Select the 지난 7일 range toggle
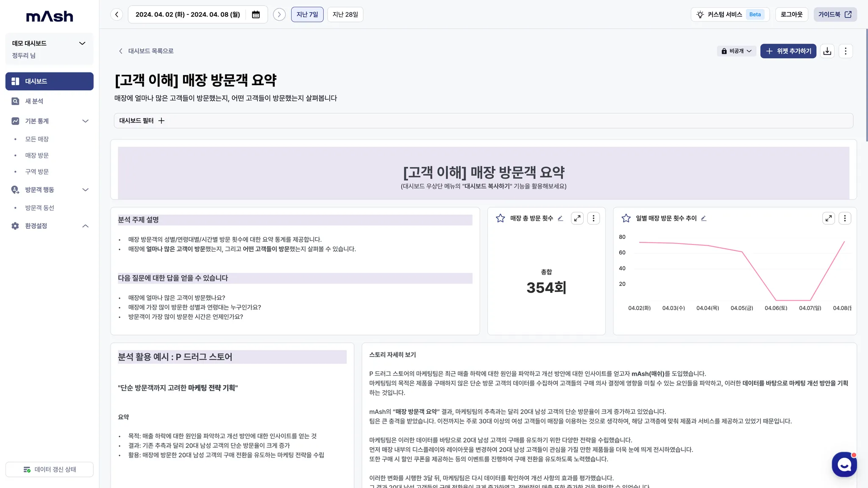This screenshot has height=488, width=868. 307,14
